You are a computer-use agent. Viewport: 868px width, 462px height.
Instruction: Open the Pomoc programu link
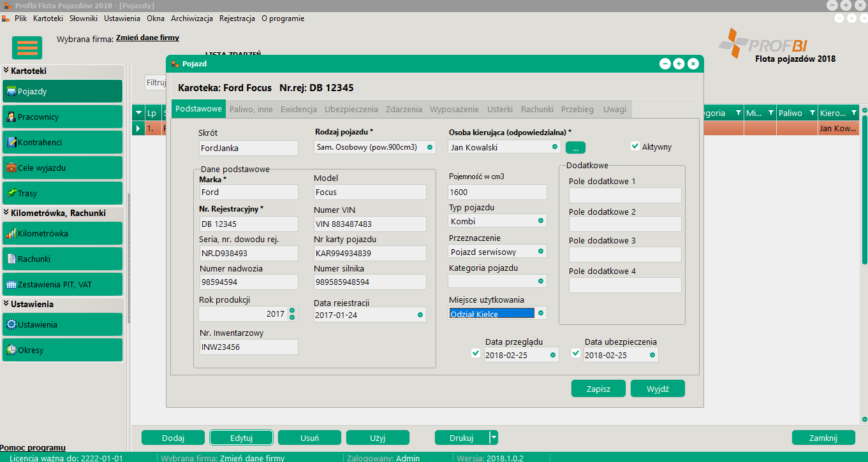(33, 448)
